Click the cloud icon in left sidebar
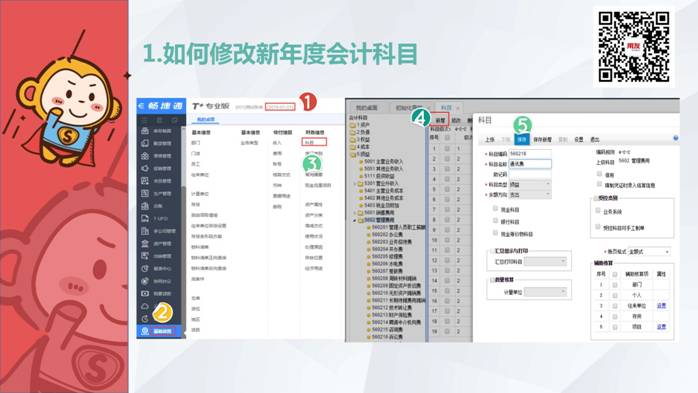The image size is (698, 393). [x=145, y=306]
